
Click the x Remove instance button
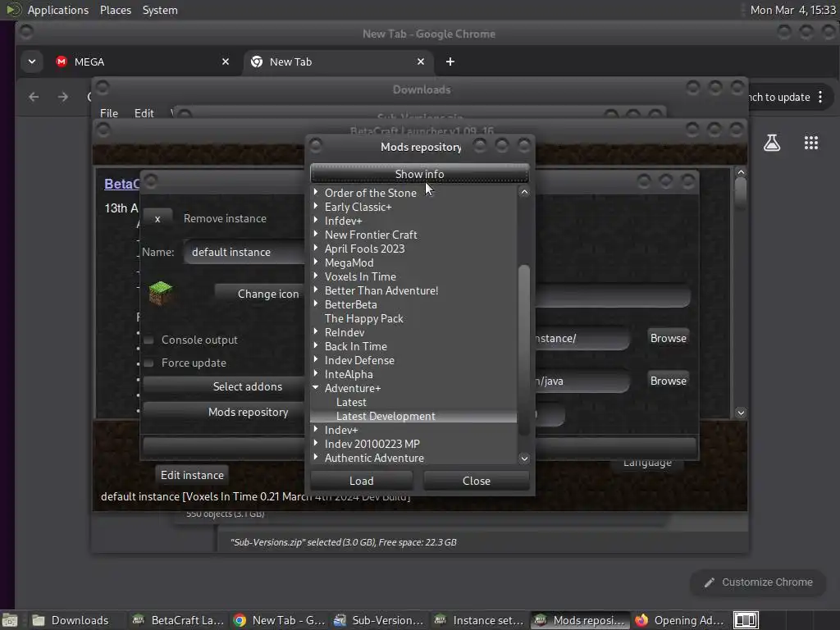click(x=157, y=218)
